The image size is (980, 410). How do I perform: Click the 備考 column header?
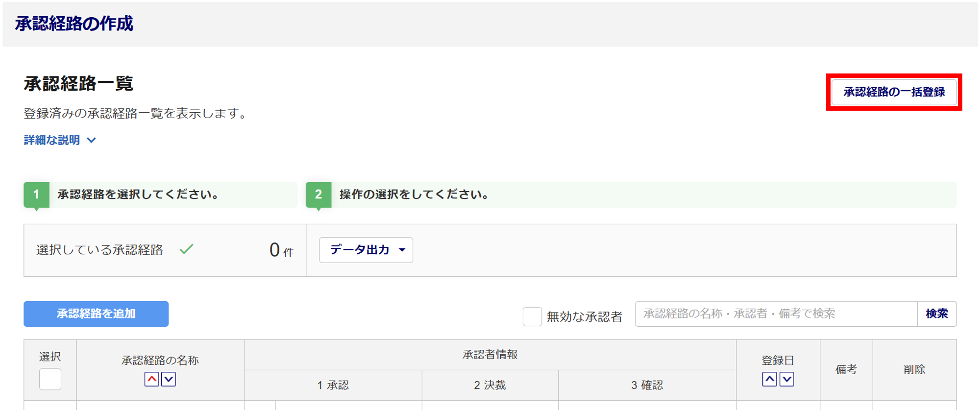[846, 370]
